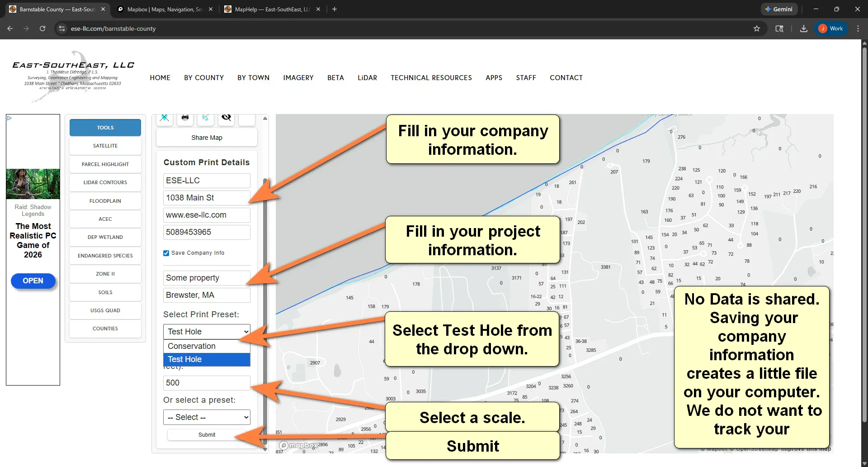The height and width of the screenshot is (467, 868).
Task: Open the scale preset Select dropdown
Action: [x=206, y=417]
